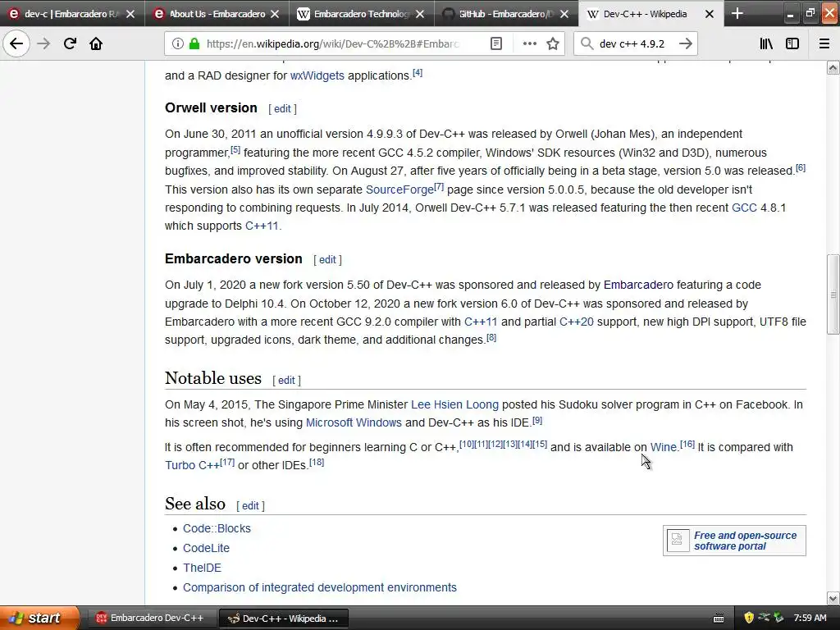Close the GitHub - Embarcadero tab
This screenshot has height=630, width=840.
point(564,14)
